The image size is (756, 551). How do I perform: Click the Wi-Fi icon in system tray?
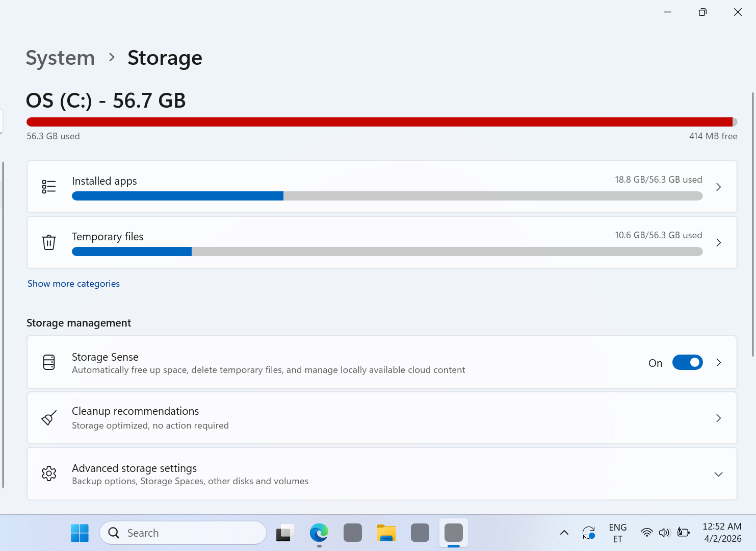pos(646,532)
